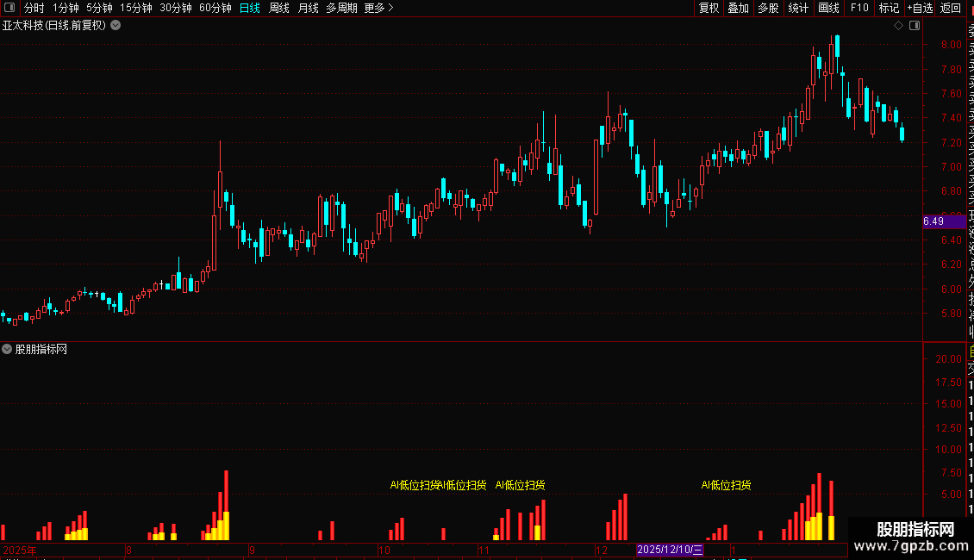Click the 20.00 indicator axis label

click(x=948, y=359)
